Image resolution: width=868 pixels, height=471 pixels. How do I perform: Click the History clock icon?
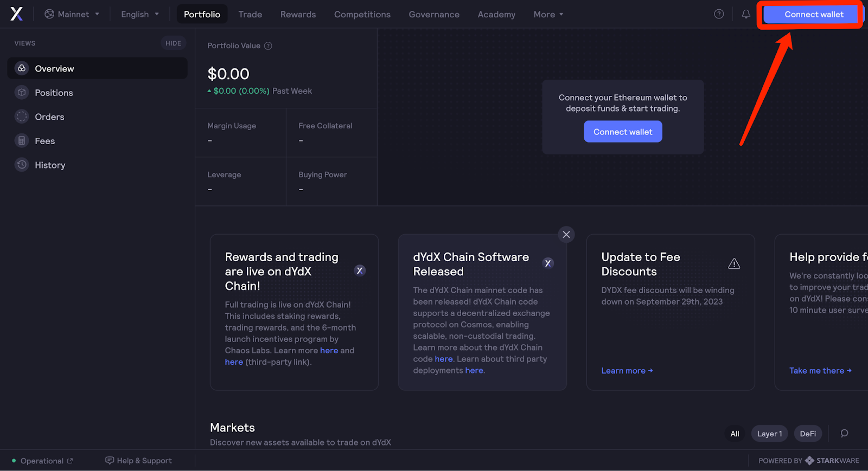pos(22,165)
